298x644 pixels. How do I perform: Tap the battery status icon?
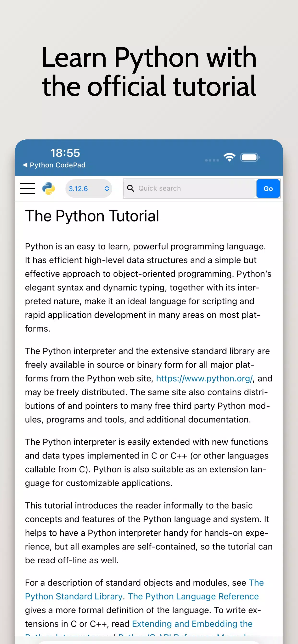250,157
